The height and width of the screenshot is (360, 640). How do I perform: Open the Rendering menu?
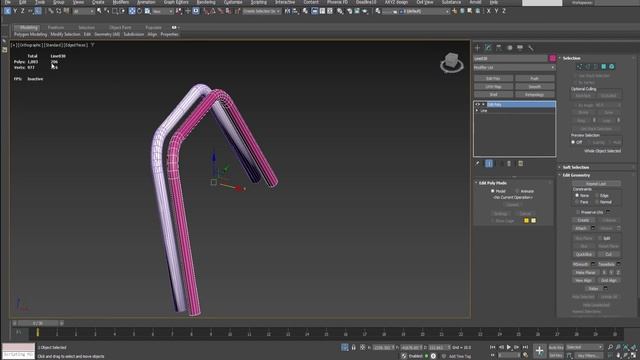tap(206, 2)
